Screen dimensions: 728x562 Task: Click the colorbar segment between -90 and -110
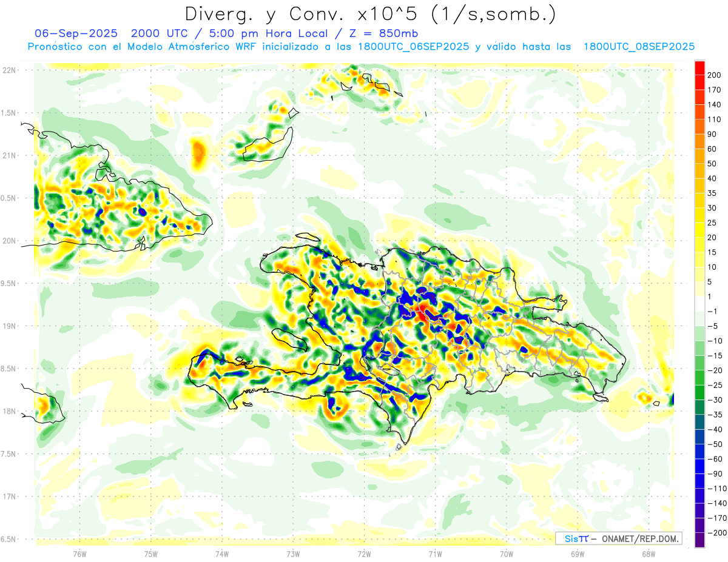(x=700, y=481)
